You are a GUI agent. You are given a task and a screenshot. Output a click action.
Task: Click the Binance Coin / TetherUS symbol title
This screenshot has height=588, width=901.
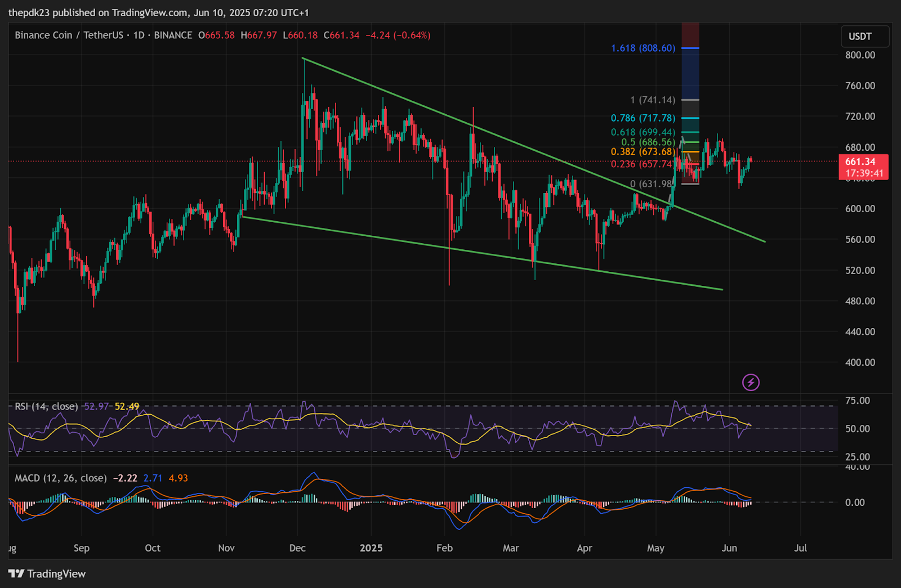(x=69, y=35)
